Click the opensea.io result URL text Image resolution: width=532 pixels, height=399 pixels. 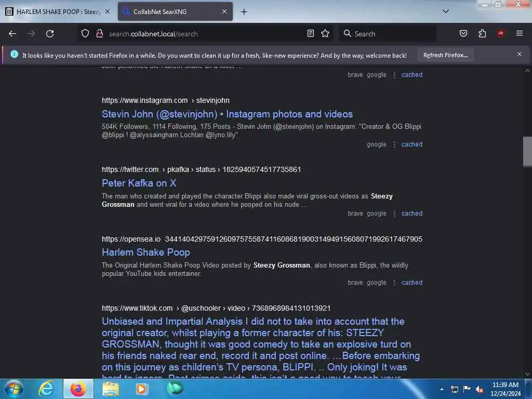coord(262,239)
